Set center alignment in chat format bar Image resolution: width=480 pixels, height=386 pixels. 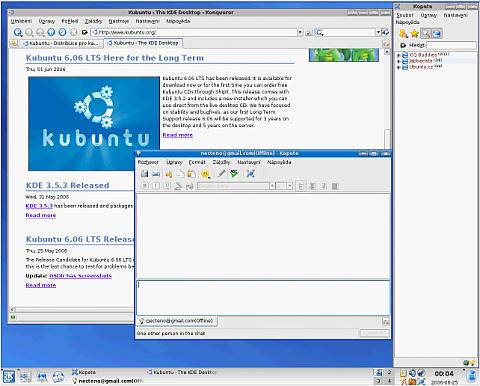click(312, 186)
